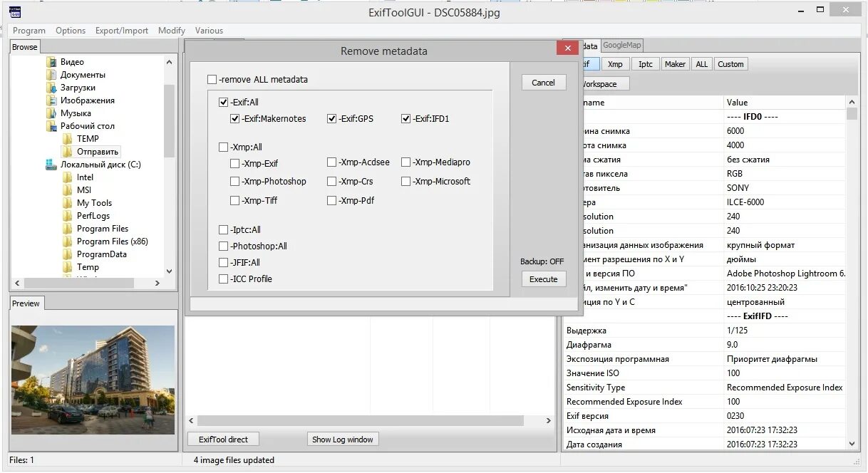
Task: Show Custom metadata group
Action: click(x=730, y=64)
